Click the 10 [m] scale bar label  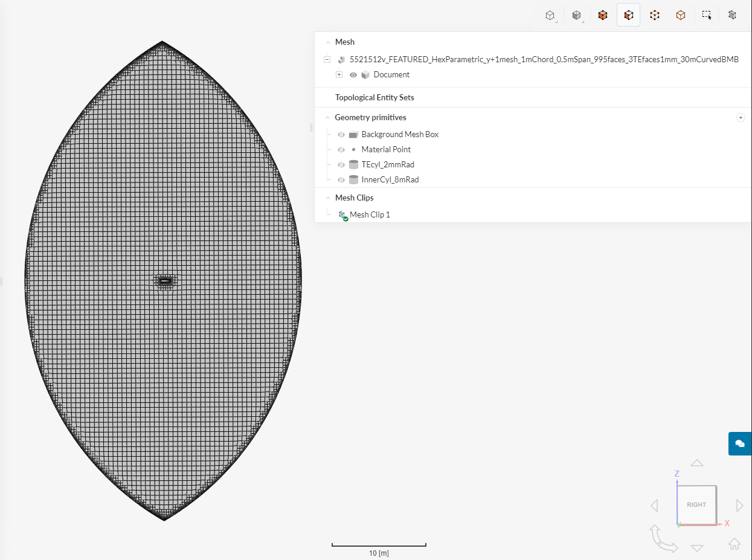click(x=379, y=553)
